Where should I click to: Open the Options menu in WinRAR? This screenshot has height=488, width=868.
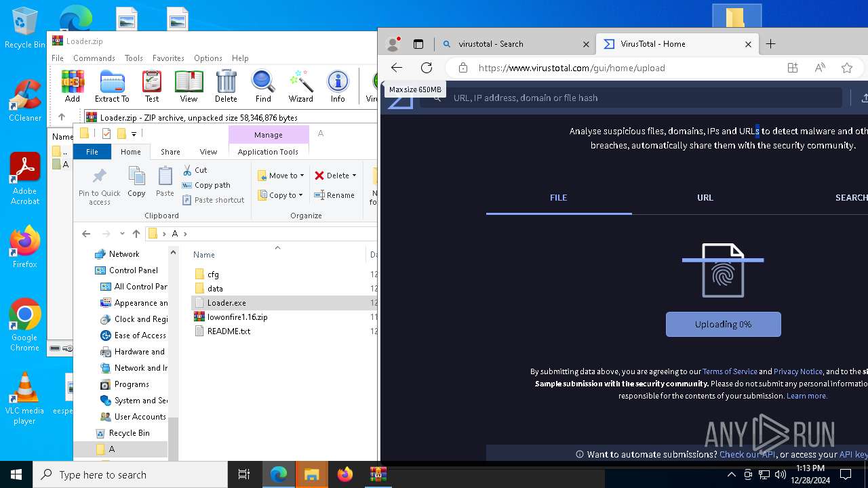tap(208, 58)
